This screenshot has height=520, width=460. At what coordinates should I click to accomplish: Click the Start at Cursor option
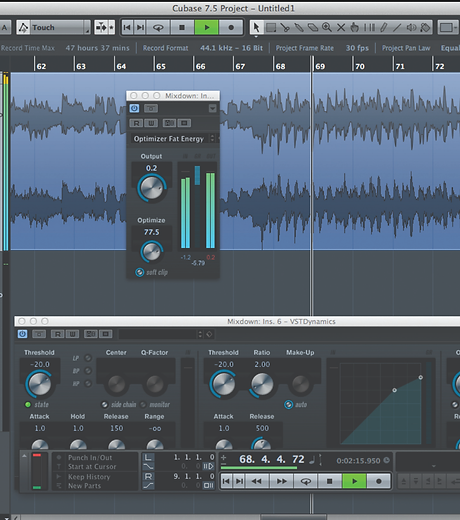[92, 467]
